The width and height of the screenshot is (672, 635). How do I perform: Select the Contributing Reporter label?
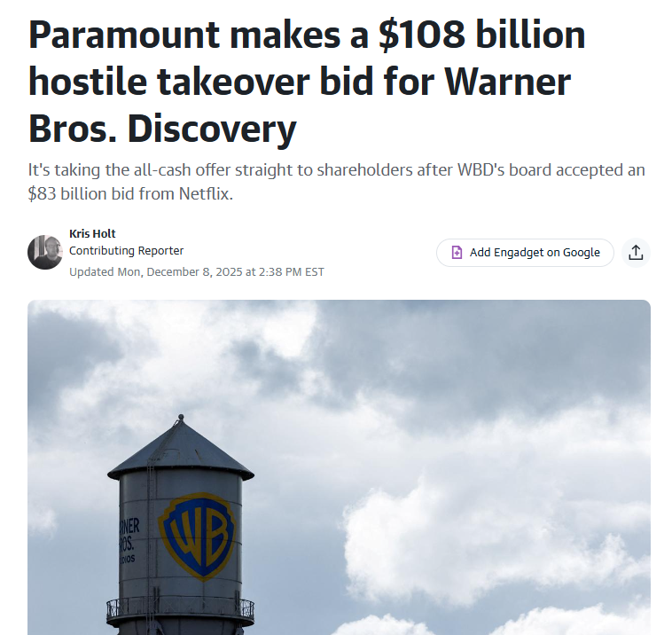(127, 250)
